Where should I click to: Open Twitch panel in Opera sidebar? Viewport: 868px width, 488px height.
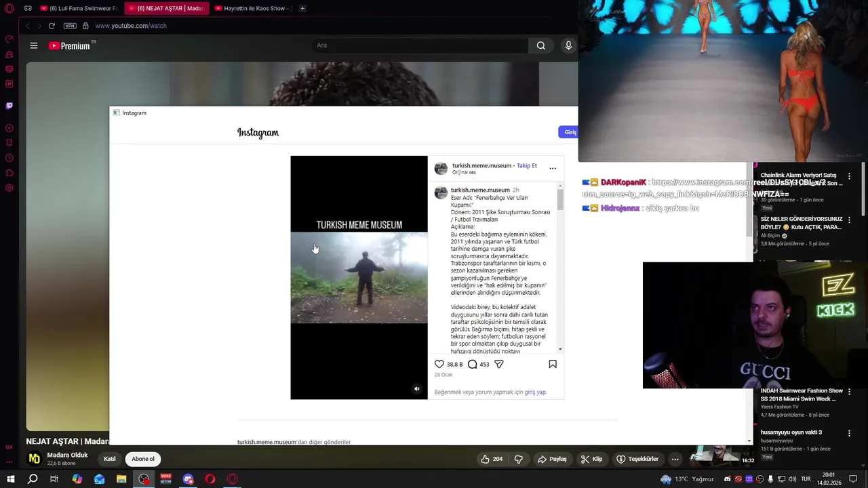(9, 106)
